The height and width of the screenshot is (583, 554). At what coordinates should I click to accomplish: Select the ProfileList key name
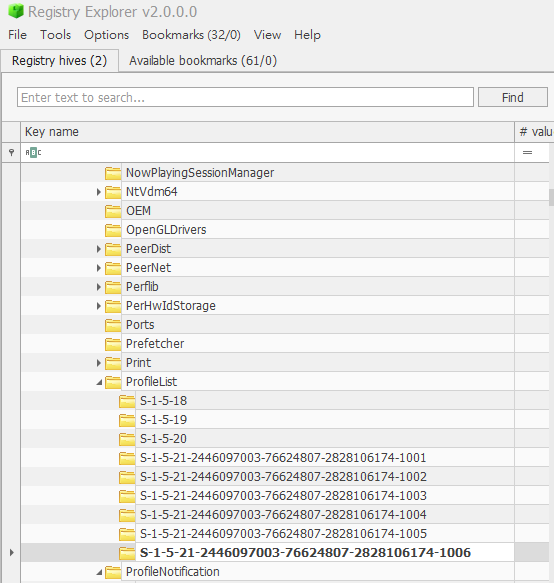pos(151,382)
